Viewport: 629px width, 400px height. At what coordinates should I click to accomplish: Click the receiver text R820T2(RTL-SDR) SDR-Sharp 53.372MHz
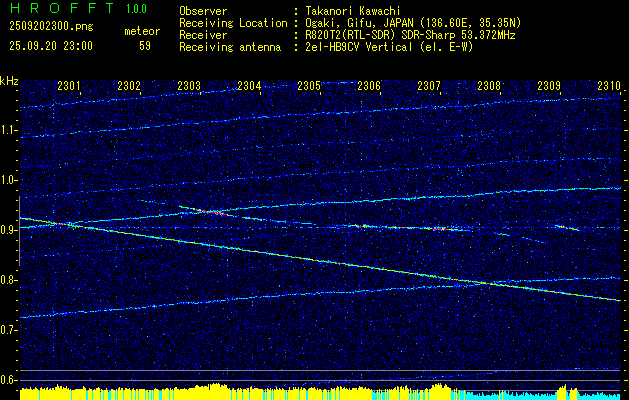click(410, 35)
